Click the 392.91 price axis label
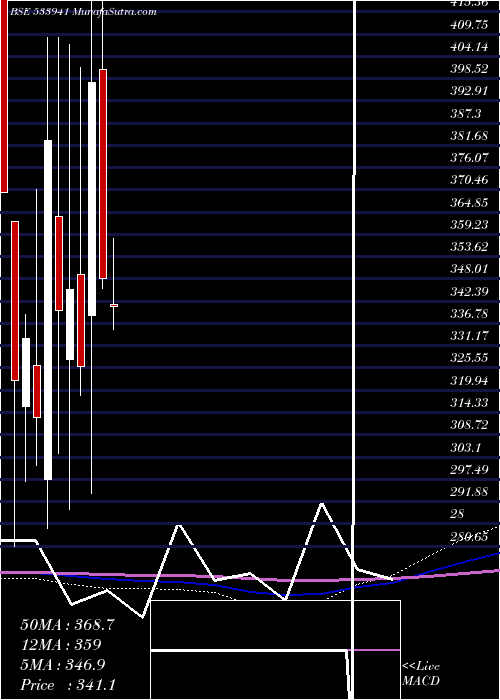This screenshot has width=500, height=700. tap(469, 91)
